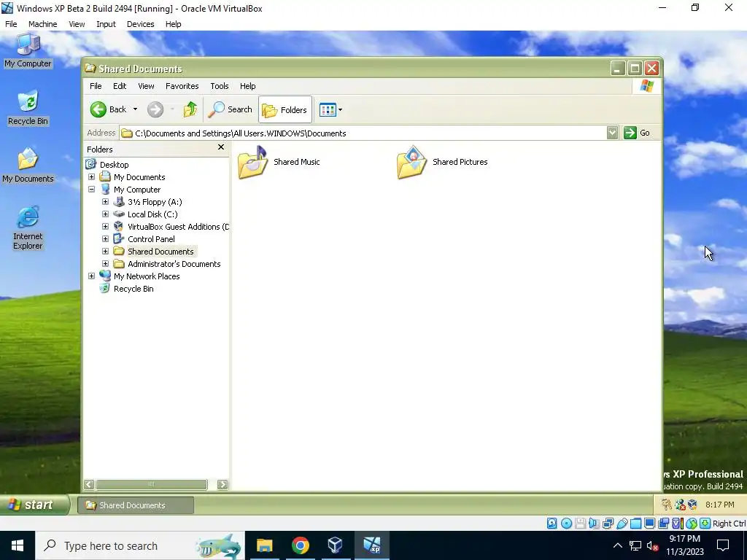The width and height of the screenshot is (747, 560).
Task: Click the grayed Forward arrow button
Action: tap(155, 109)
